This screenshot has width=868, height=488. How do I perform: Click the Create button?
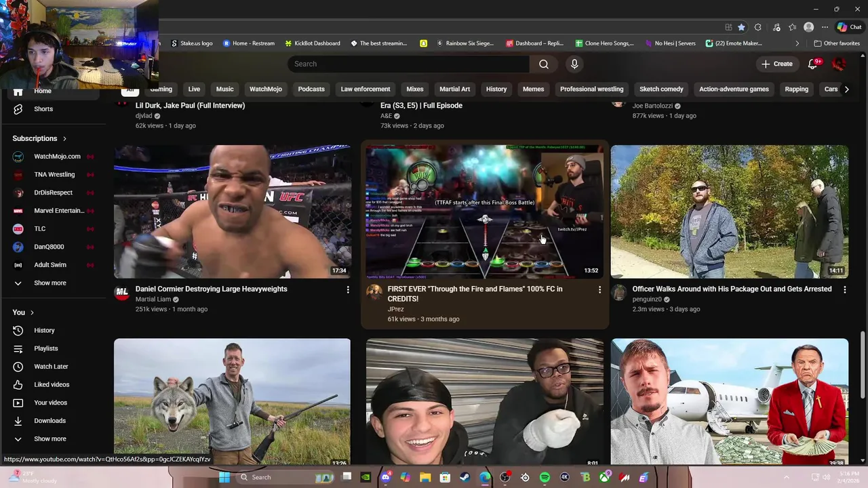(x=776, y=64)
